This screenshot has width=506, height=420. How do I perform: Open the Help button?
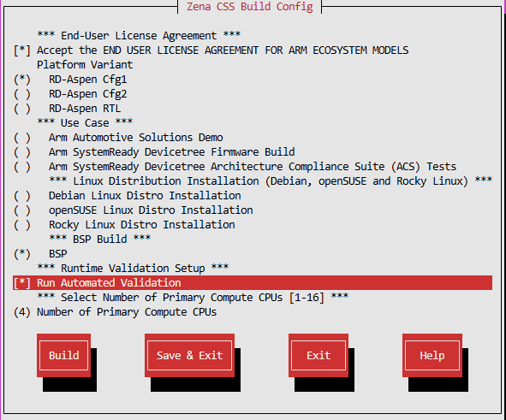432,355
